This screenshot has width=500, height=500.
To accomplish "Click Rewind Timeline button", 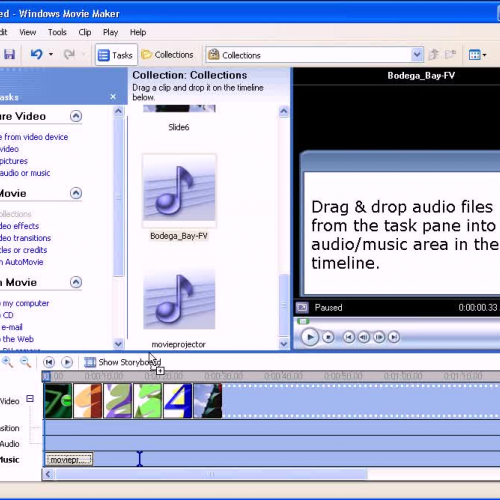I will pos(49,362).
